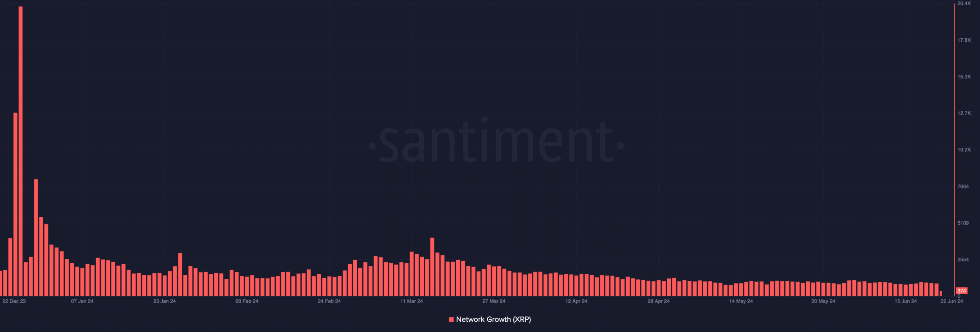The height and width of the screenshot is (332, 980).
Task: Click the tallest bar near 22 Dec 23
Action: 20,151
